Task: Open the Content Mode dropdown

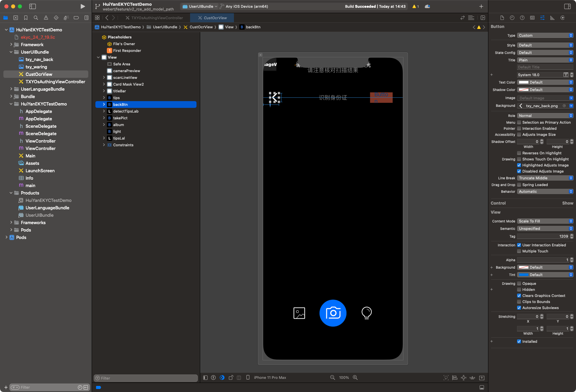Action: coord(545,221)
